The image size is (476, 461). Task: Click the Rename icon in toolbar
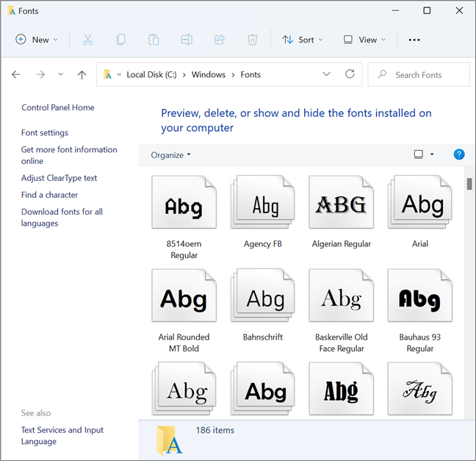tap(187, 40)
